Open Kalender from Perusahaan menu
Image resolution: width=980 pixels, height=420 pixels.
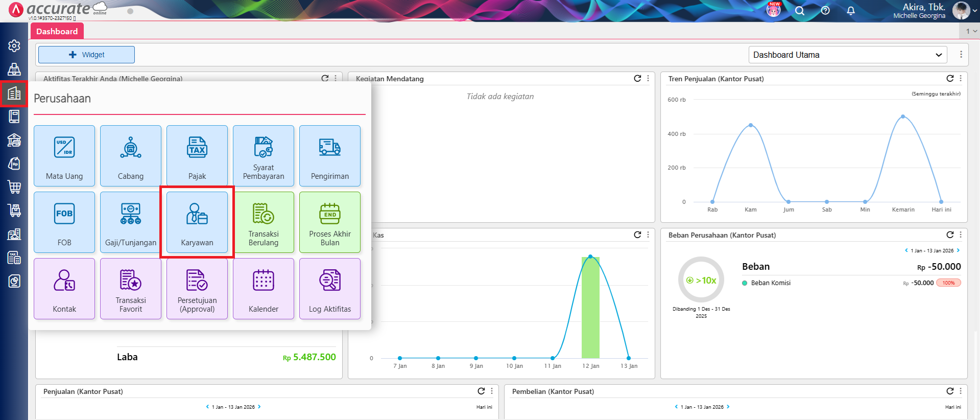point(264,289)
